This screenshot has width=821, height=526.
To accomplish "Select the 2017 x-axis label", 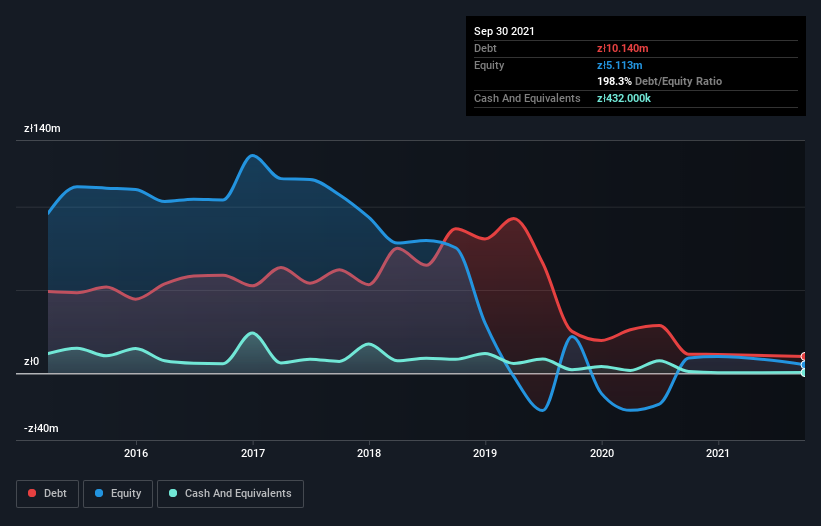I will coord(253,453).
